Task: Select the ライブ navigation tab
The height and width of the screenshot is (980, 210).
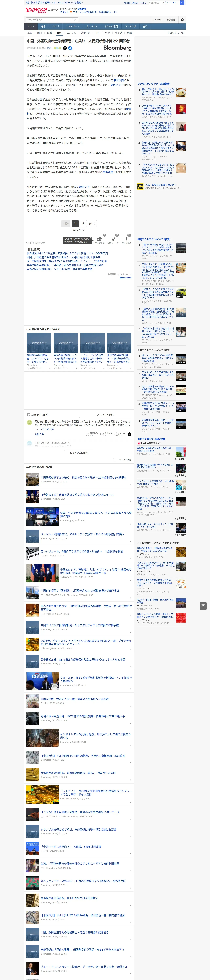Action: click(56, 27)
